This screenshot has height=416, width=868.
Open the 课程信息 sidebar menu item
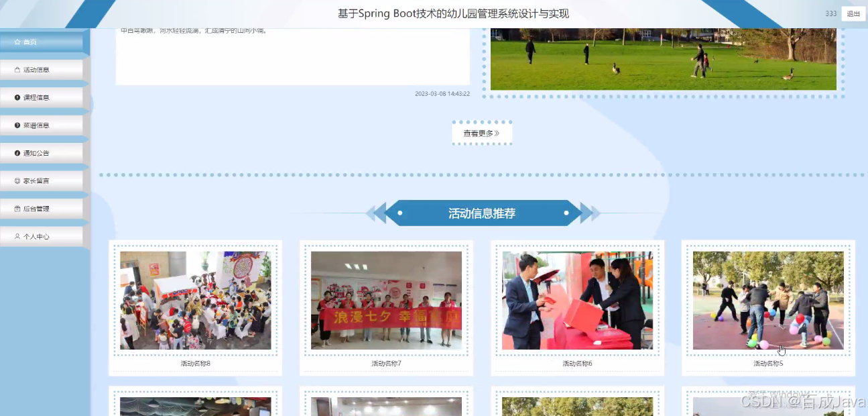click(42, 98)
